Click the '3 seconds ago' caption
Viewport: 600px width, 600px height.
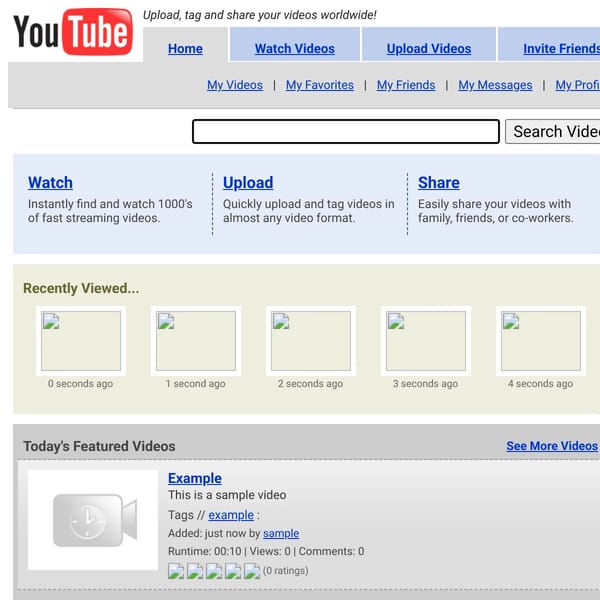click(x=426, y=383)
